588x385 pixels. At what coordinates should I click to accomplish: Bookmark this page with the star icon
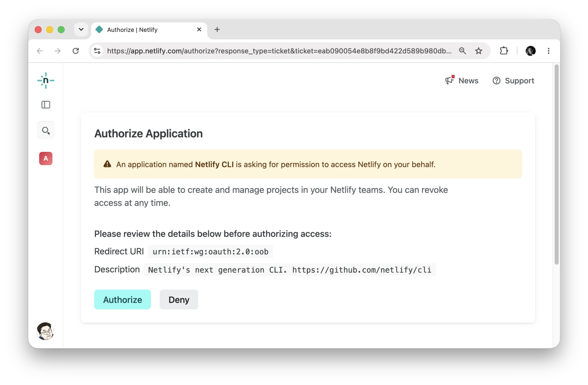tap(479, 51)
